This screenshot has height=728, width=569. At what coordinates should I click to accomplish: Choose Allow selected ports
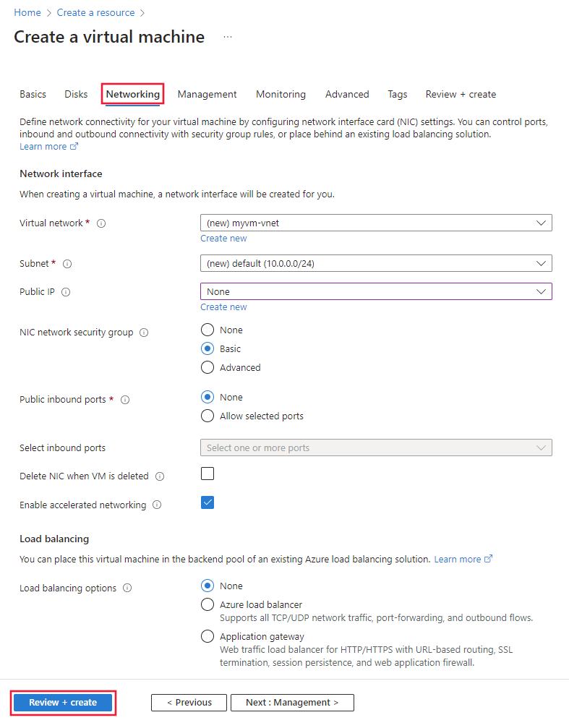coord(208,416)
